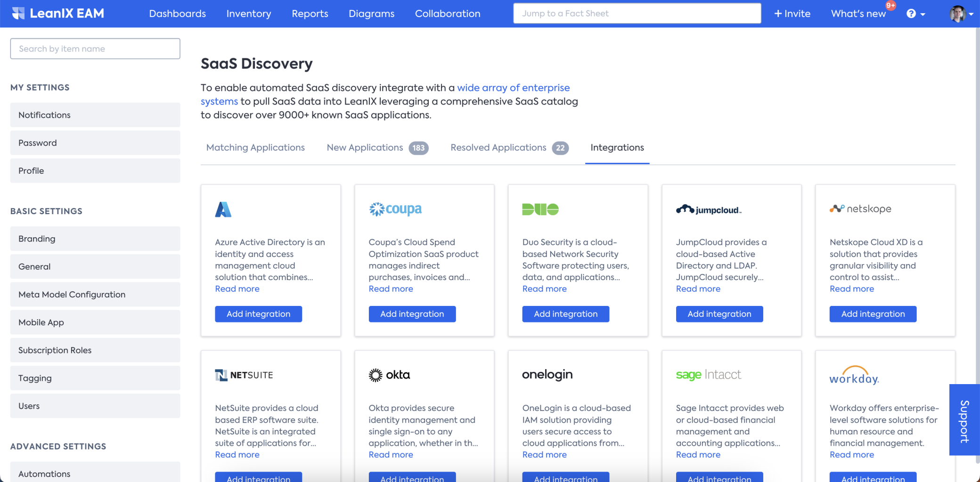Add the Coupa integration
Screen dimensions: 980x482
(x=412, y=314)
